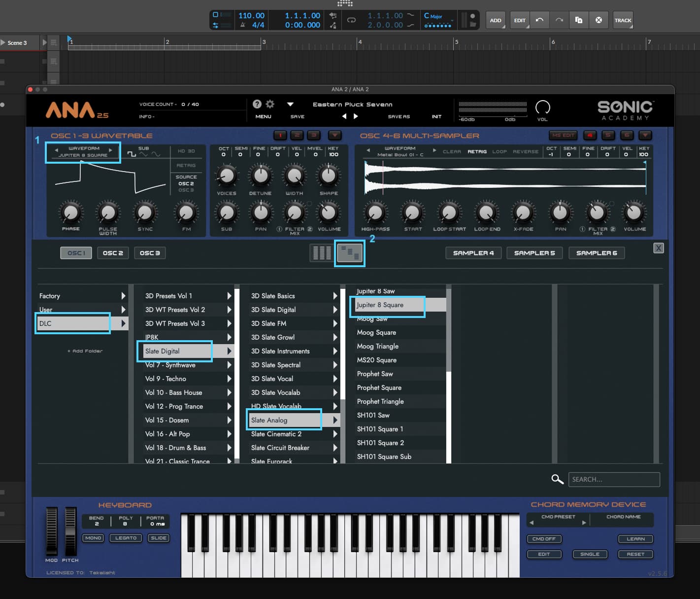Go to previous preset arrow
The height and width of the screenshot is (599, 700).
[x=344, y=116]
